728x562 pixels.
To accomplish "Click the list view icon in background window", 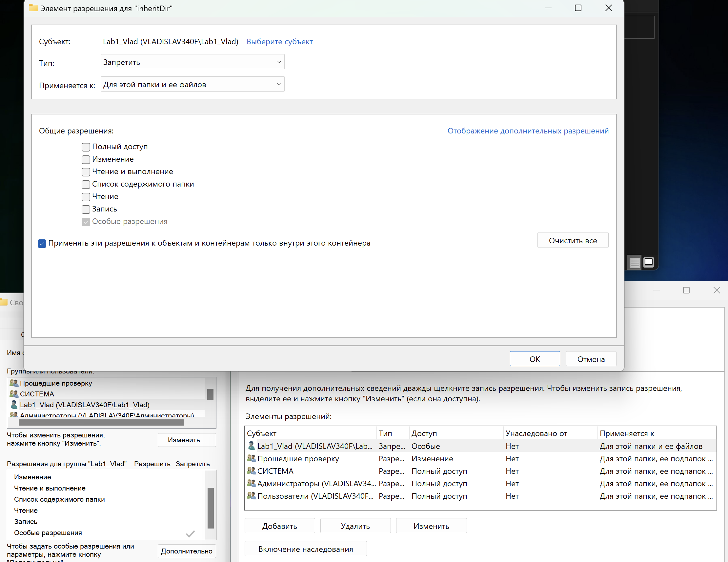I will point(634,263).
